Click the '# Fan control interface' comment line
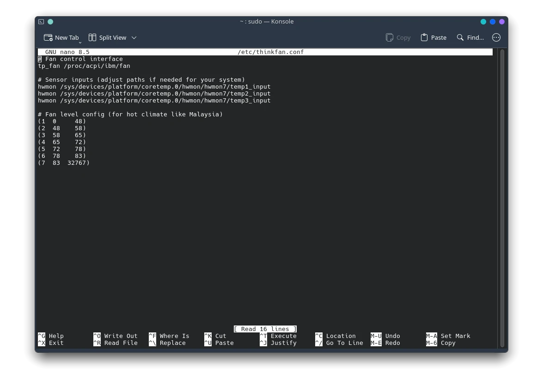Image resolution: width=543 pixels, height=392 pixels. point(80,59)
